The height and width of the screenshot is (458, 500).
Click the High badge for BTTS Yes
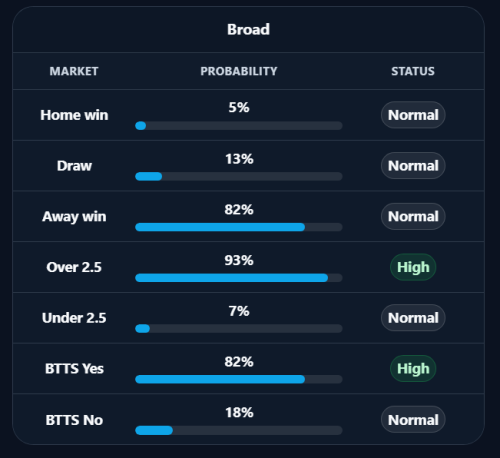(x=413, y=369)
